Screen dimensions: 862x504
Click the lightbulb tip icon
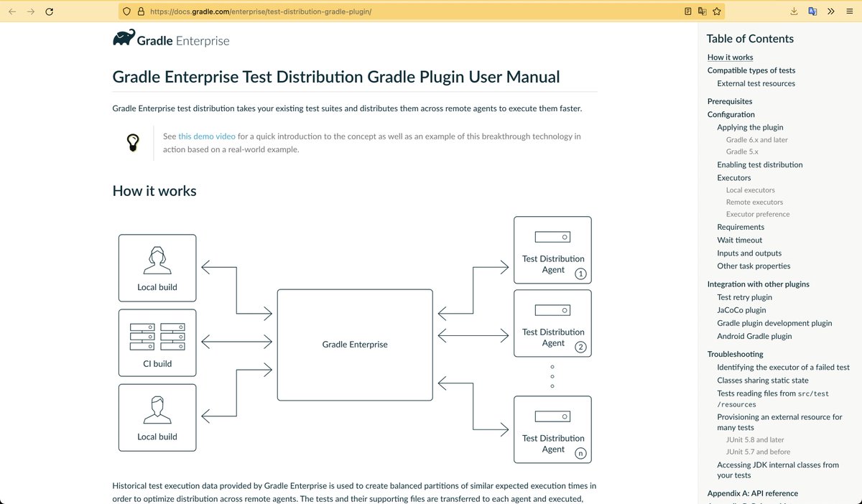[132, 141]
